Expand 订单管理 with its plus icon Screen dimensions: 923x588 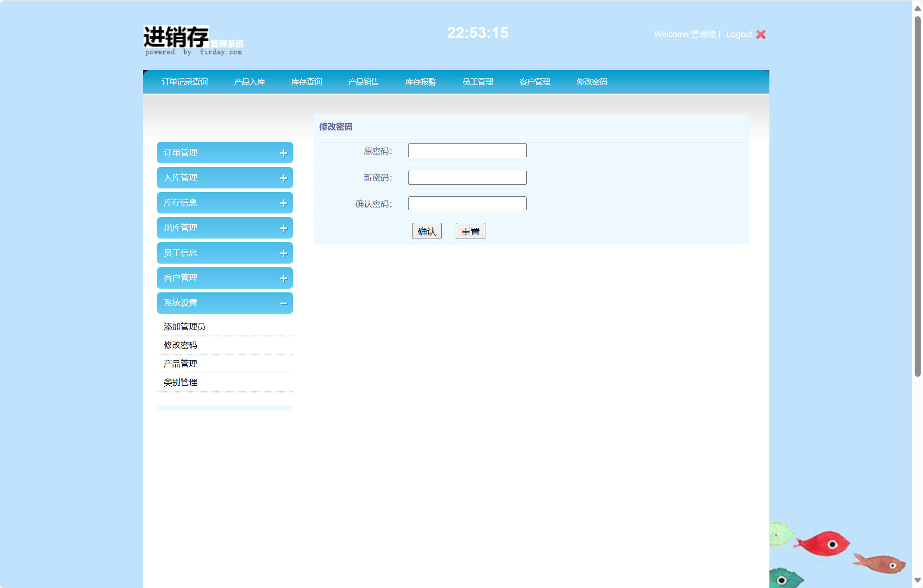(284, 153)
